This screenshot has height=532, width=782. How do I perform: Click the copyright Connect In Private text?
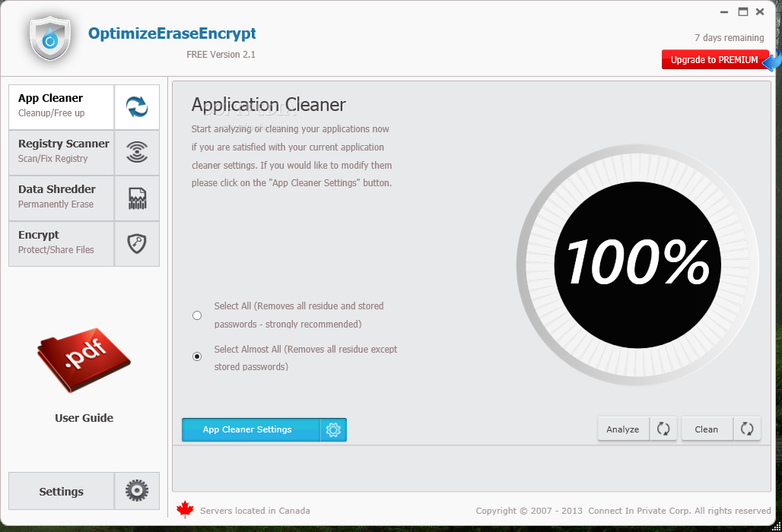pyautogui.click(x=623, y=511)
